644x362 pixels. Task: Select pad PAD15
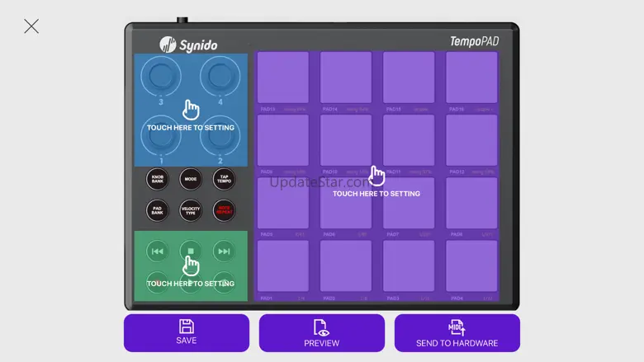click(409, 78)
